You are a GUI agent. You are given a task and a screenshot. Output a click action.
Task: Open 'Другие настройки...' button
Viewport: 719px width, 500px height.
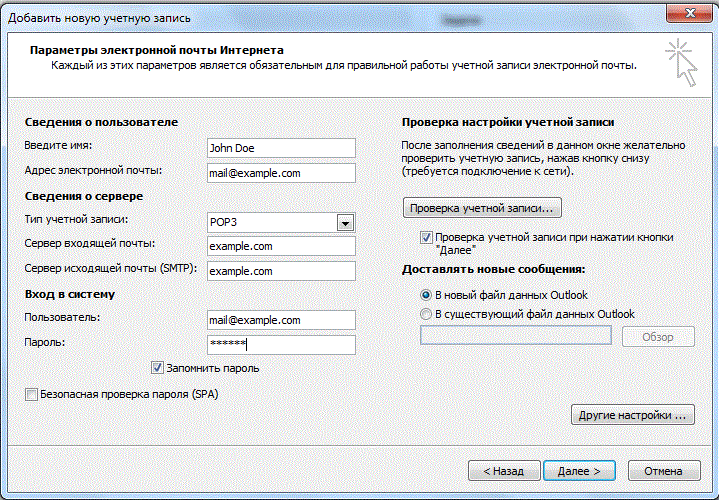coord(631,414)
